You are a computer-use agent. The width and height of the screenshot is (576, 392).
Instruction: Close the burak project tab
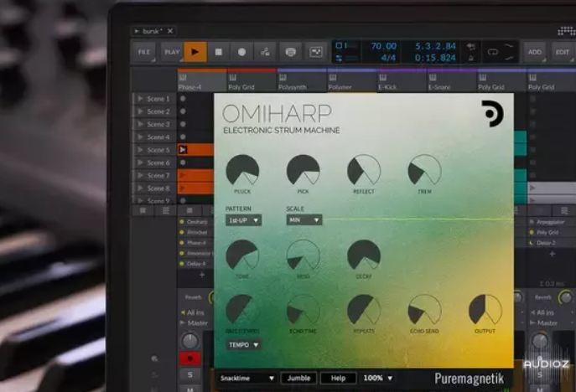click(x=170, y=31)
